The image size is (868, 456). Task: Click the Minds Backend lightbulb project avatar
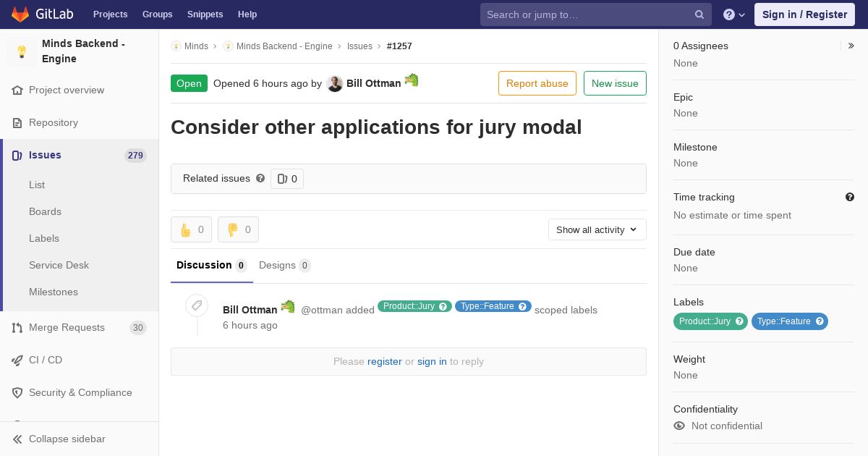pos(22,51)
